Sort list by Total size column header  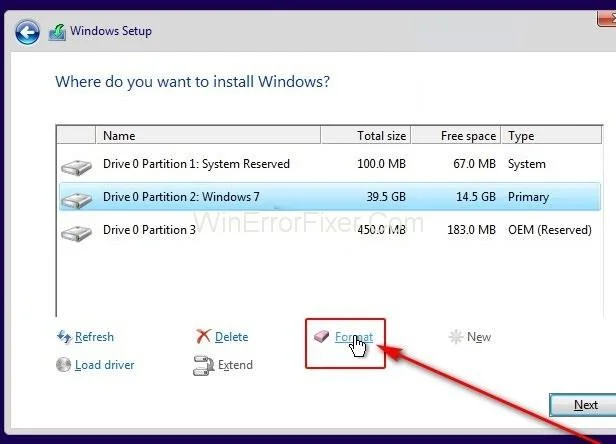[x=366, y=136]
